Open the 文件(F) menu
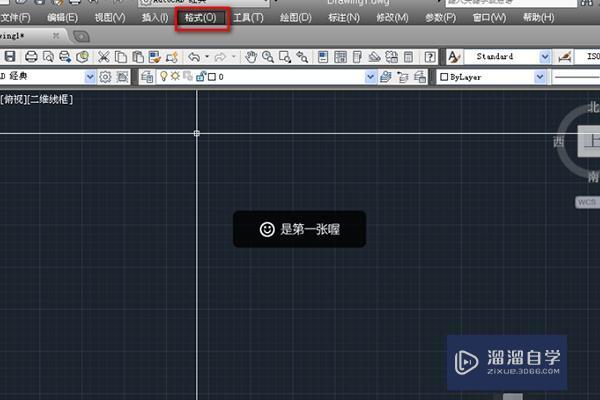This screenshot has width=600, height=400. tap(15, 18)
